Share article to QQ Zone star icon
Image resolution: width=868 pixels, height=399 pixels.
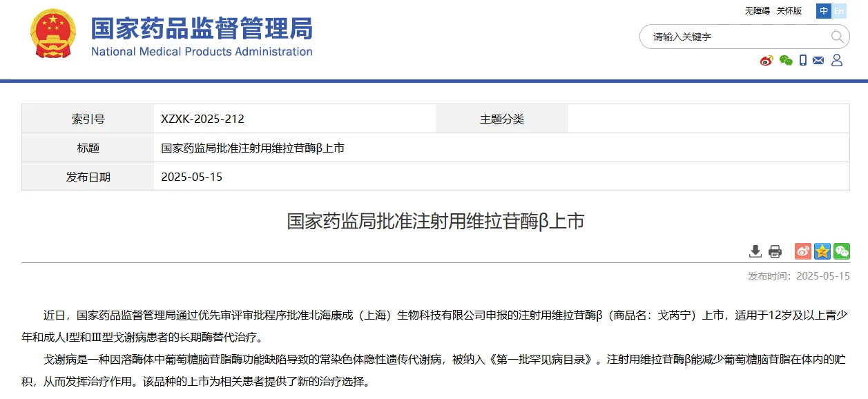822,251
